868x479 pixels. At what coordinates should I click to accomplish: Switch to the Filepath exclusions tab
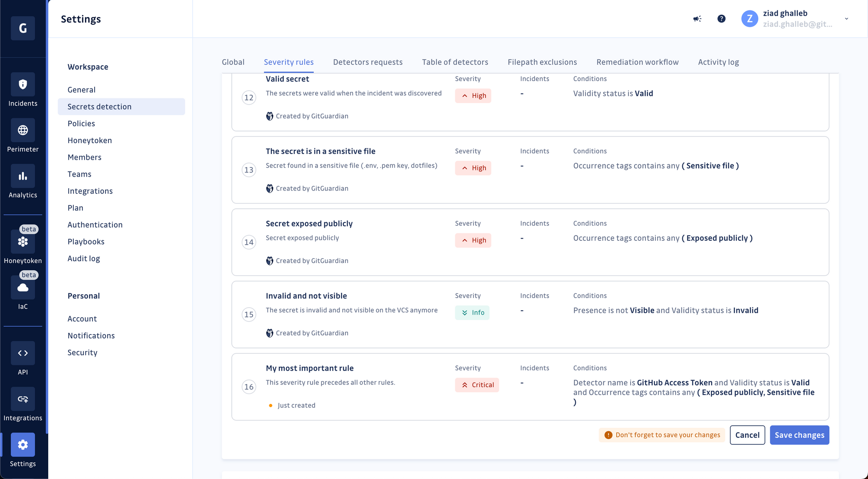pyautogui.click(x=542, y=62)
